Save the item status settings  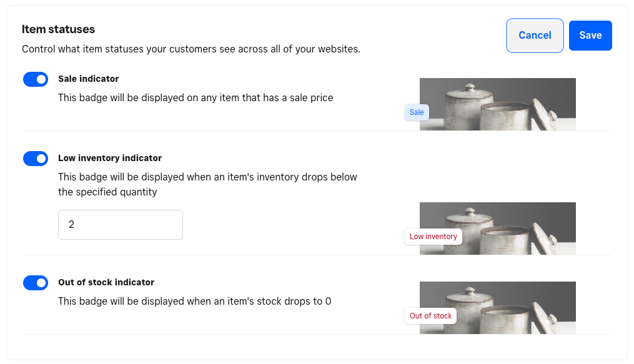point(590,36)
